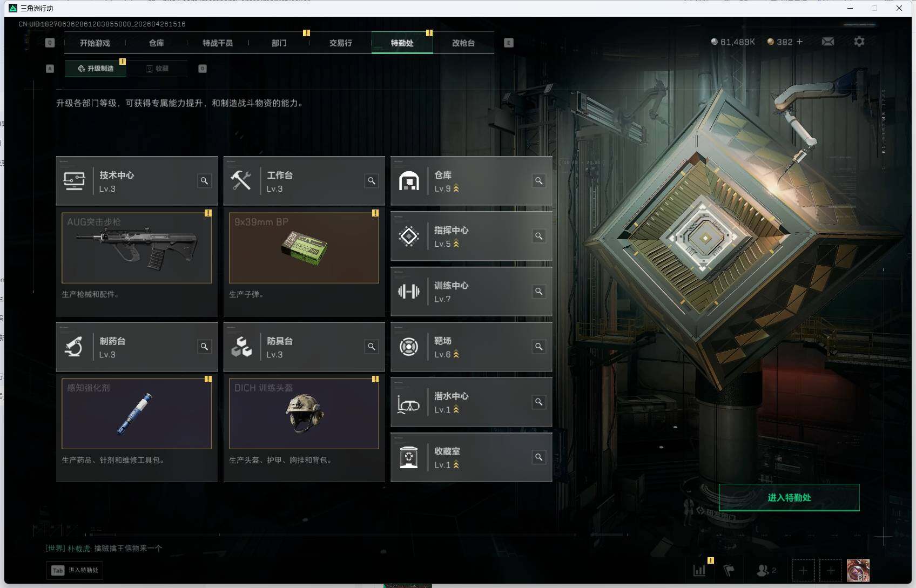Select the AUG突击步枪 production thumbnail
916x588 pixels.
point(137,248)
